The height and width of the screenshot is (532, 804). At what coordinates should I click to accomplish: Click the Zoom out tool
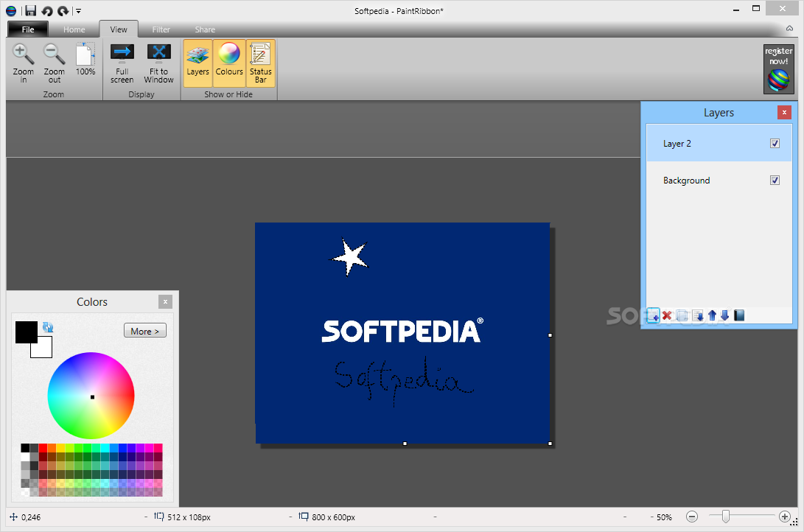click(x=54, y=63)
